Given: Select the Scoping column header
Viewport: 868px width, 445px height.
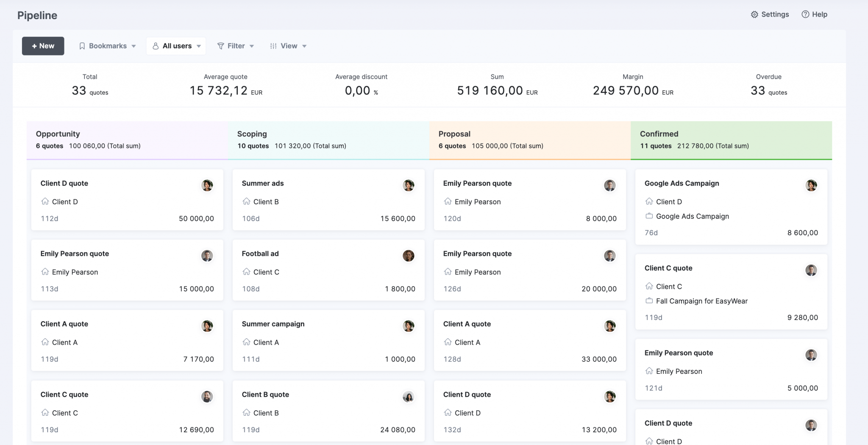Looking at the screenshot, I should click(252, 134).
